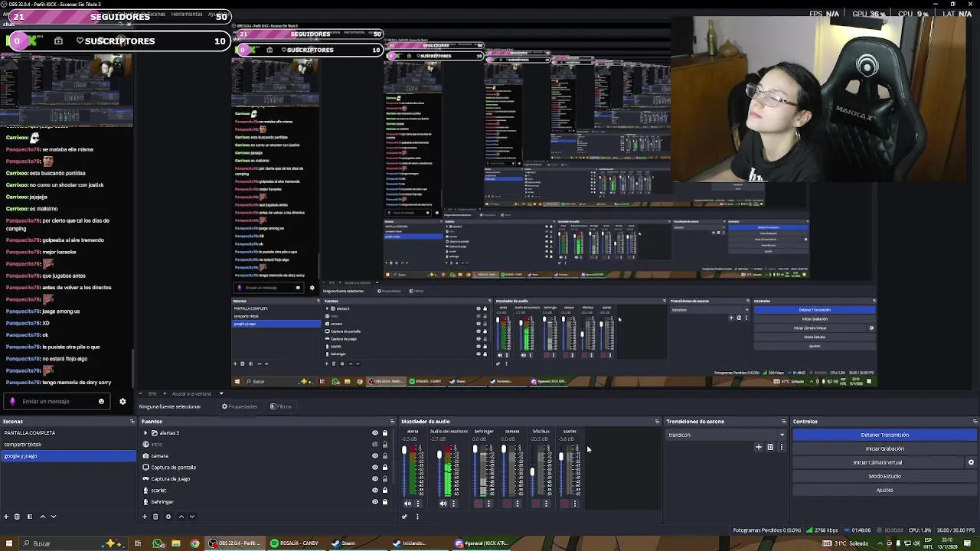Unmute the camara audio channel
This screenshot has width=980, height=551.
click(507, 504)
